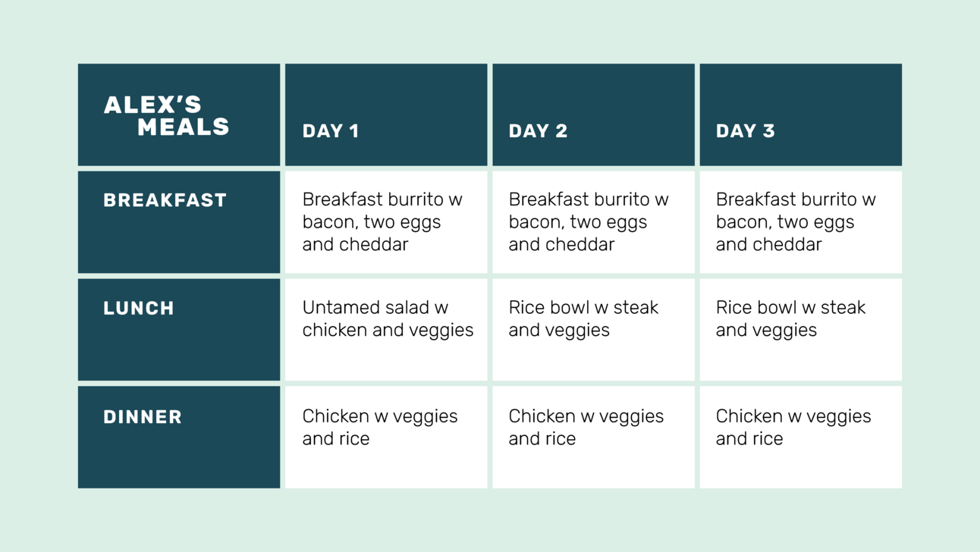
Task: Select Day 3 breakfast burrito cell
Action: (800, 222)
